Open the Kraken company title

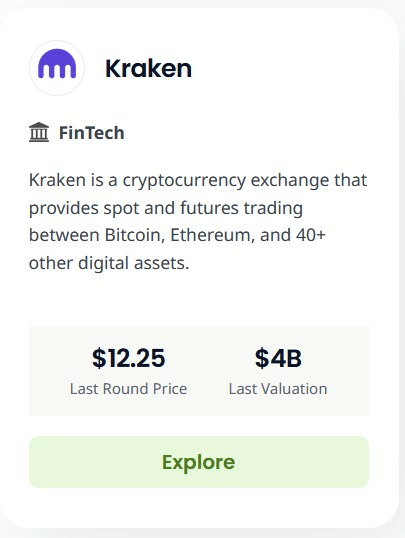tap(148, 68)
